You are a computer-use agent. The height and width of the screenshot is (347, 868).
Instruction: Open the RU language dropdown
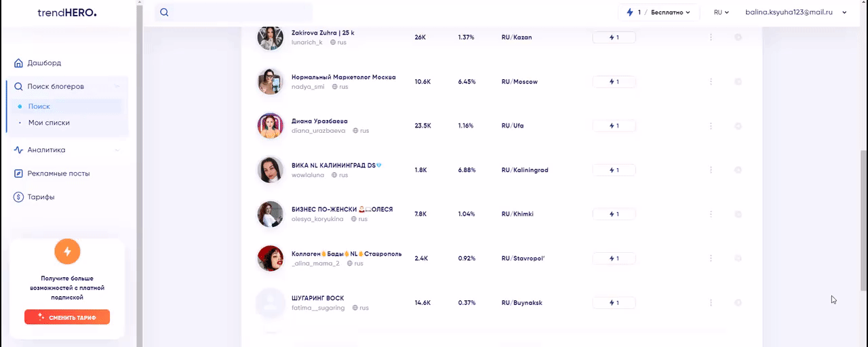tap(721, 12)
